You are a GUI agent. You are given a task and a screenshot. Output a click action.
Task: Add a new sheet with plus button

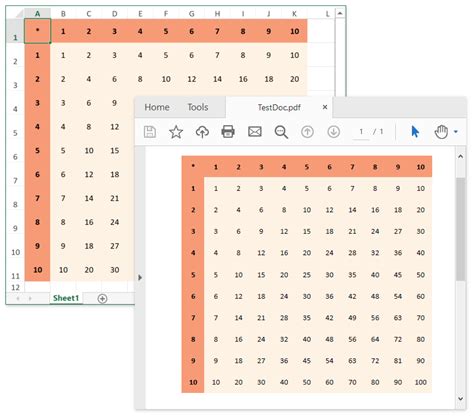pyautogui.click(x=102, y=299)
